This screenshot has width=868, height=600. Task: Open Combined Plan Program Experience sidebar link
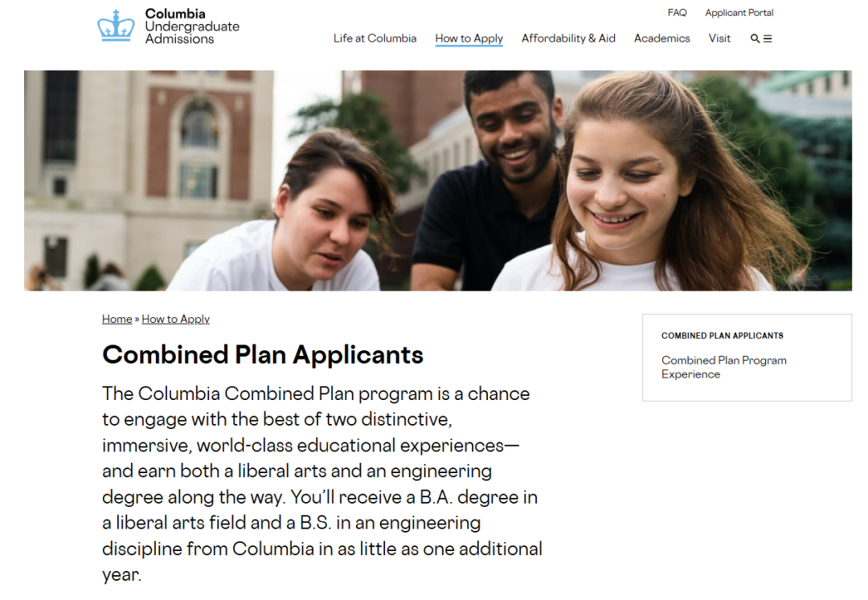[x=723, y=367]
